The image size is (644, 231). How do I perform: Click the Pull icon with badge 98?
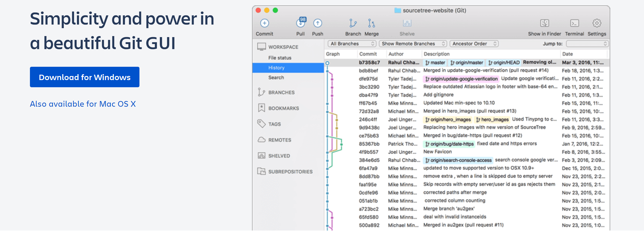(x=301, y=23)
